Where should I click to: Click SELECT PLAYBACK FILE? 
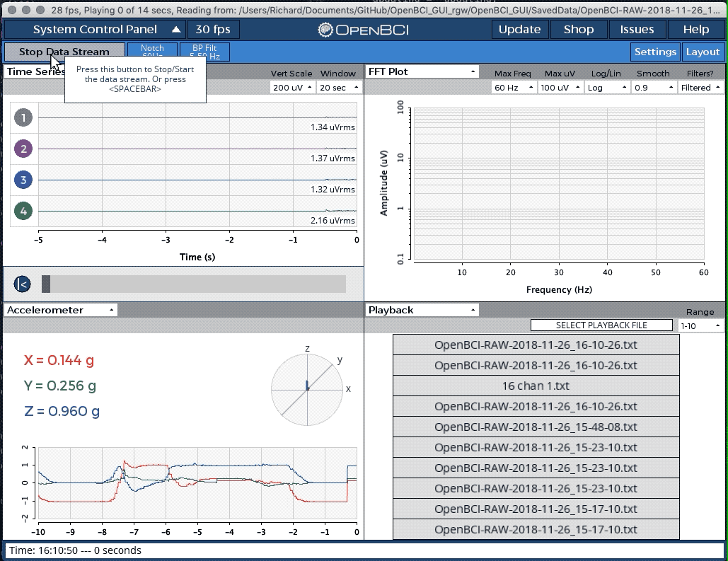(x=601, y=325)
